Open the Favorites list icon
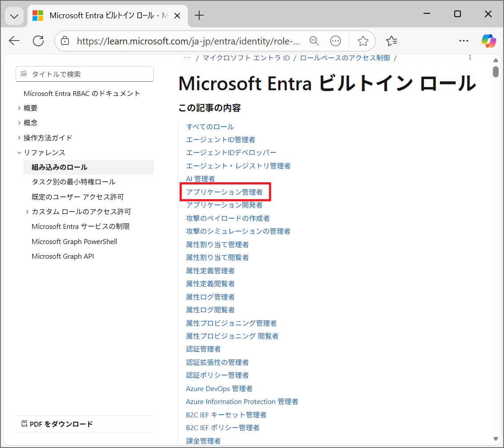This screenshot has width=504, height=448. point(392,41)
